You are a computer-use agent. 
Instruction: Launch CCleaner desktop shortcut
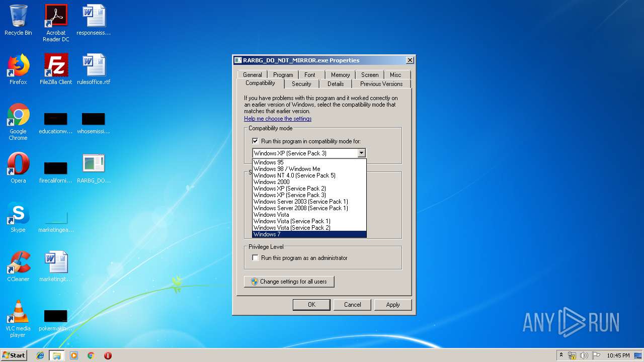point(18,266)
